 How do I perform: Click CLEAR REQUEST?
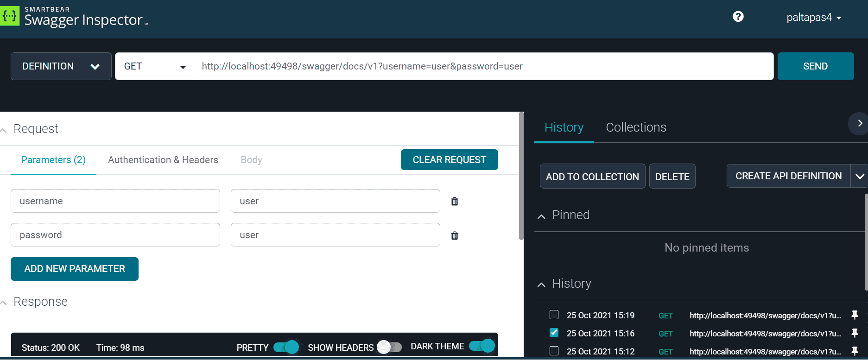[450, 160]
